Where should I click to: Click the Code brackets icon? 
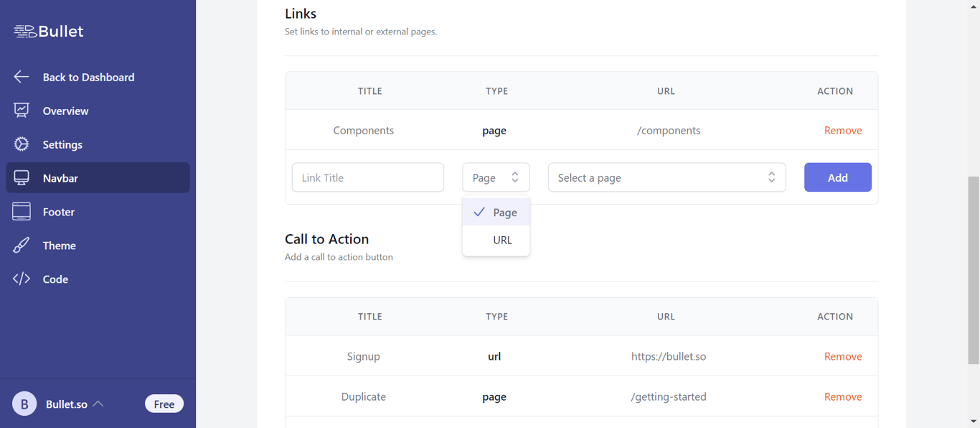[22, 279]
